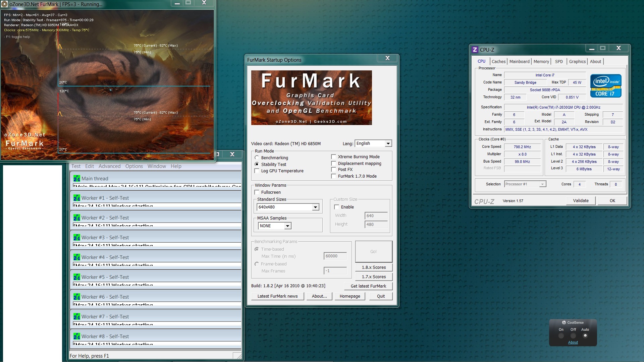Click the HP CoolSense logo icon
The image size is (644, 362).
click(x=564, y=322)
